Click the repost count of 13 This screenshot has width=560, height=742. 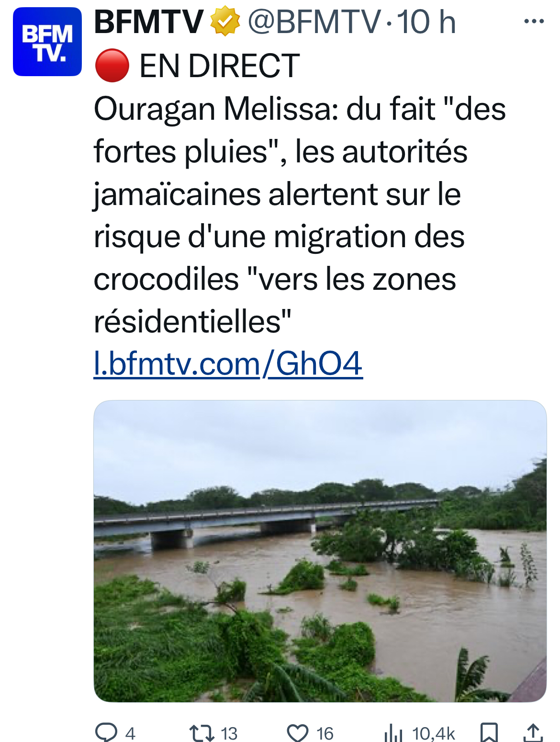tap(229, 733)
